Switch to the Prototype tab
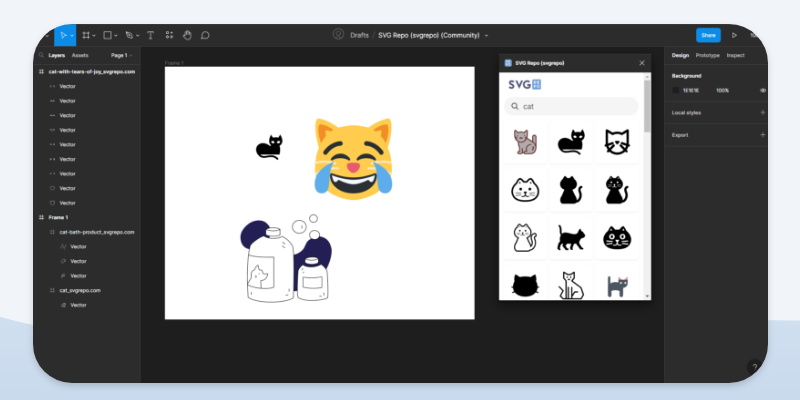The width and height of the screenshot is (800, 400). click(x=708, y=55)
